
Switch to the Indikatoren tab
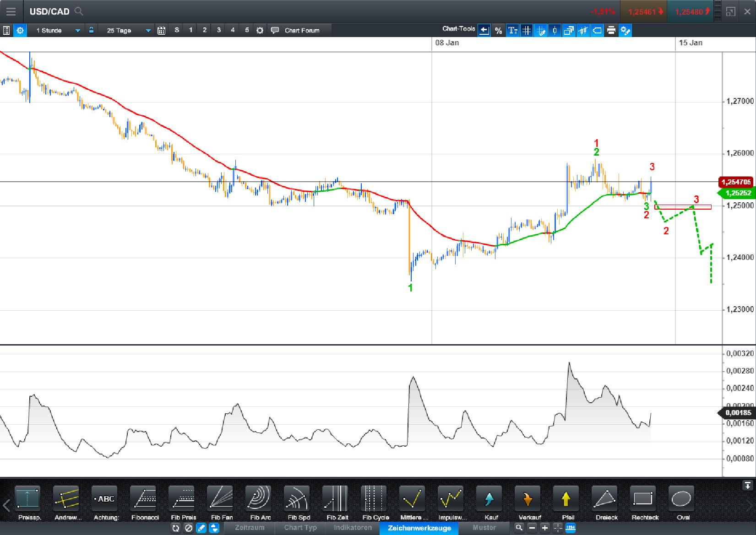[x=353, y=528]
